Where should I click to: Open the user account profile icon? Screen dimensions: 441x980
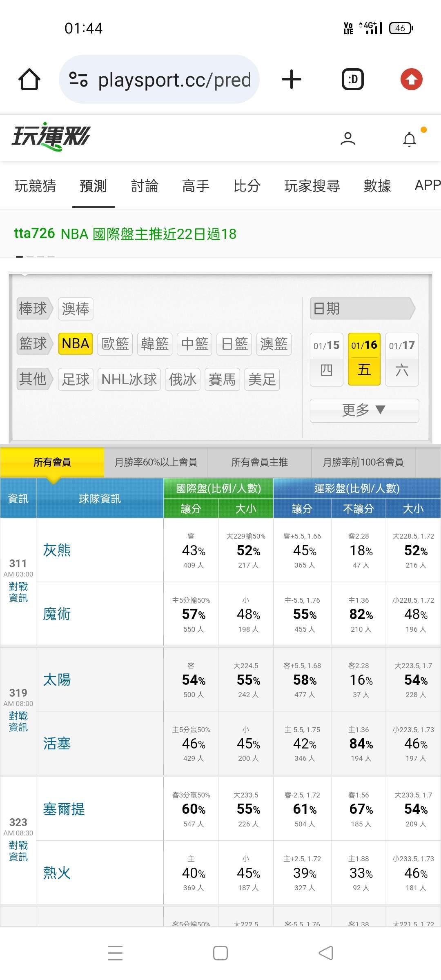click(x=348, y=139)
